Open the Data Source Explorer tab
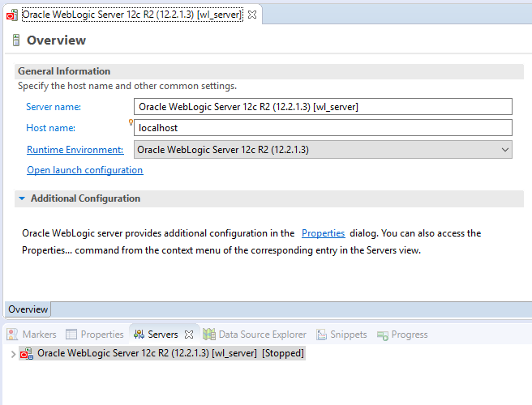Image resolution: width=532 pixels, height=405 pixels. click(x=255, y=335)
